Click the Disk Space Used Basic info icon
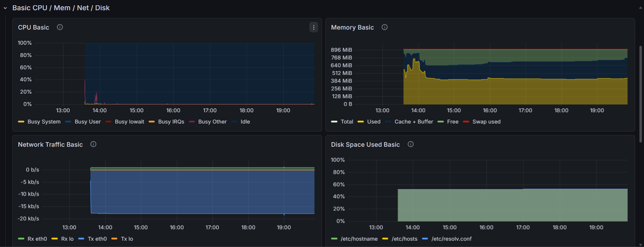Screen dimensions: 644x247 point(411,144)
